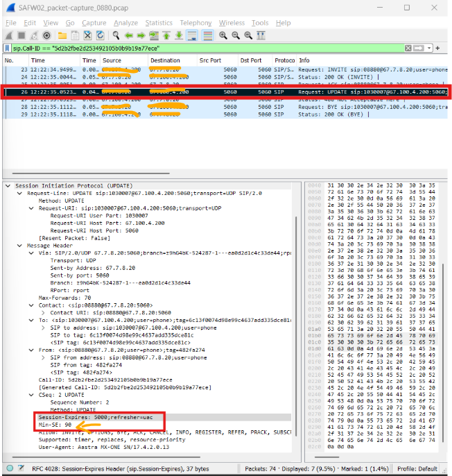The height and width of the screenshot is (476, 452).
Task: Collapse the CSeq: 2 UPDATE node
Action: tap(31, 395)
